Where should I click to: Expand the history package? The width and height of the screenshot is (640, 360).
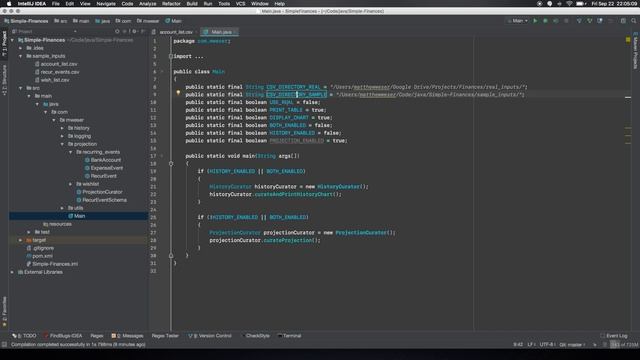click(62, 128)
